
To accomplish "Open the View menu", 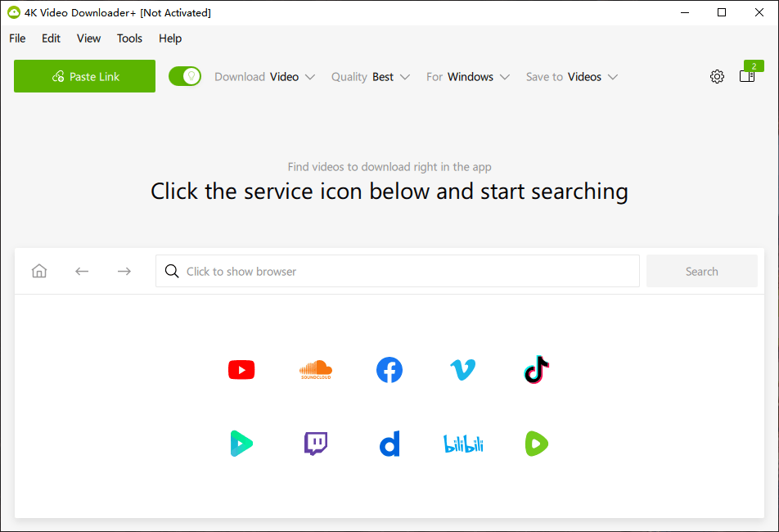I will pos(88,38).
